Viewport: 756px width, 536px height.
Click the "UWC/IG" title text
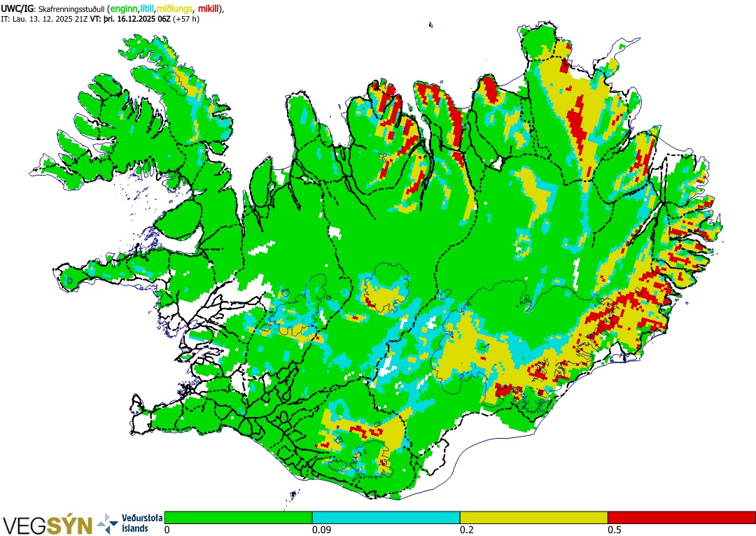click(17, 8)
